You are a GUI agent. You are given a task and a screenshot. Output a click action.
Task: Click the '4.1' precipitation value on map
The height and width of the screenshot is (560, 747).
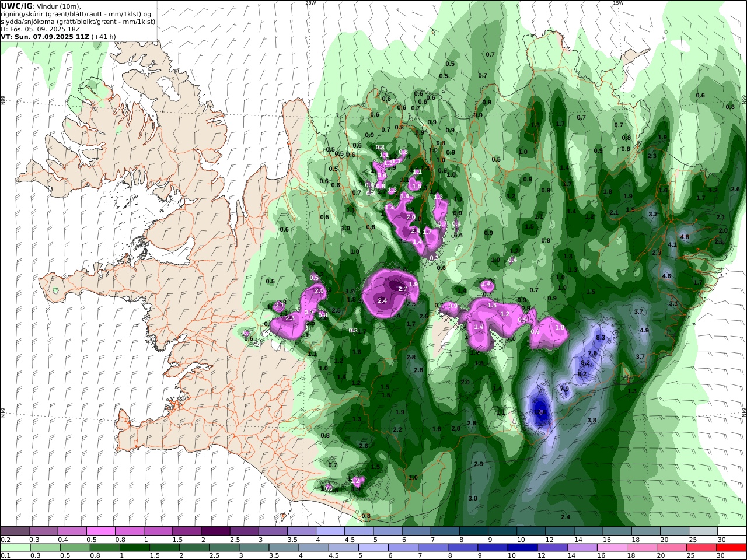(672, 244)
